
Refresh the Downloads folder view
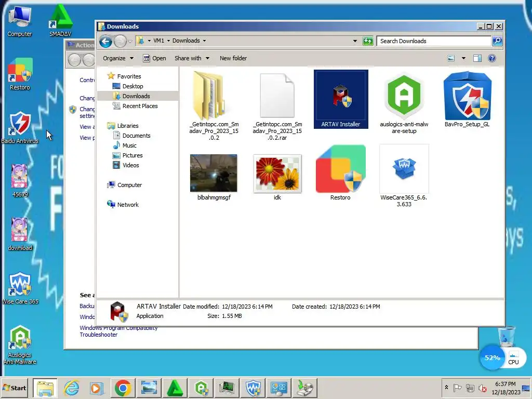(x=368, y=41)
